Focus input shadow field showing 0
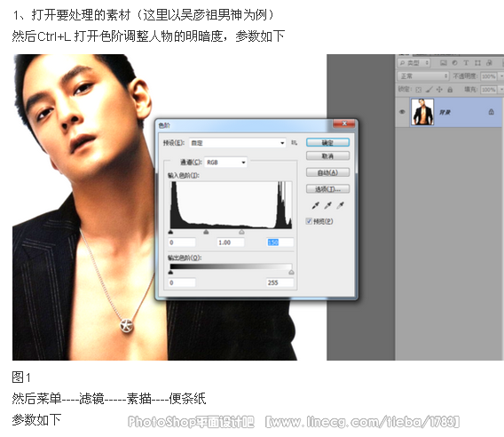Screen dimensions: 504x437 click(182, 242)
